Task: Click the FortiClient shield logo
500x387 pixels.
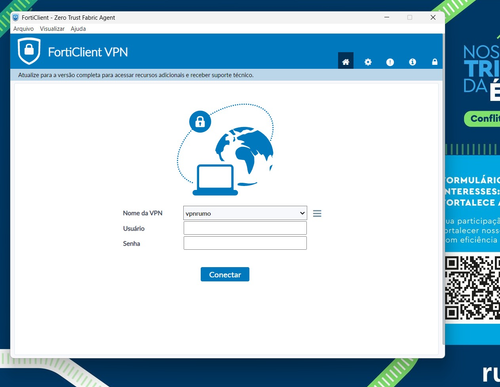Action: tap(29, 51)
